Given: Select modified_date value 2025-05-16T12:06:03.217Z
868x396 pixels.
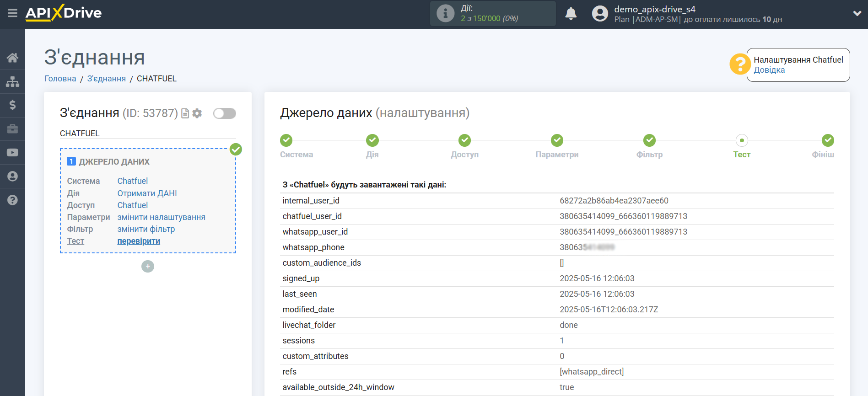Looking at the screenshot, I should click(x=609, y=310).
